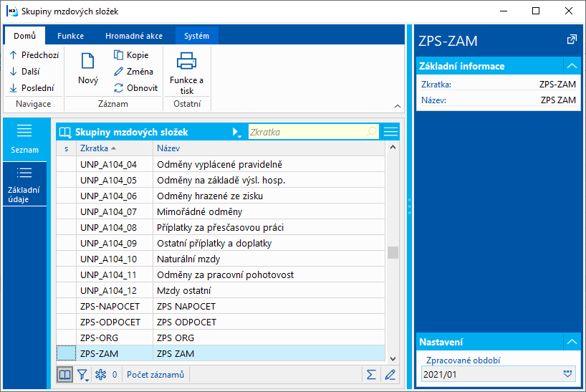Open Seznam list view in sidebar
Image resolution: width=586 pixels, height=392 pixels.
tap(24, 140)
